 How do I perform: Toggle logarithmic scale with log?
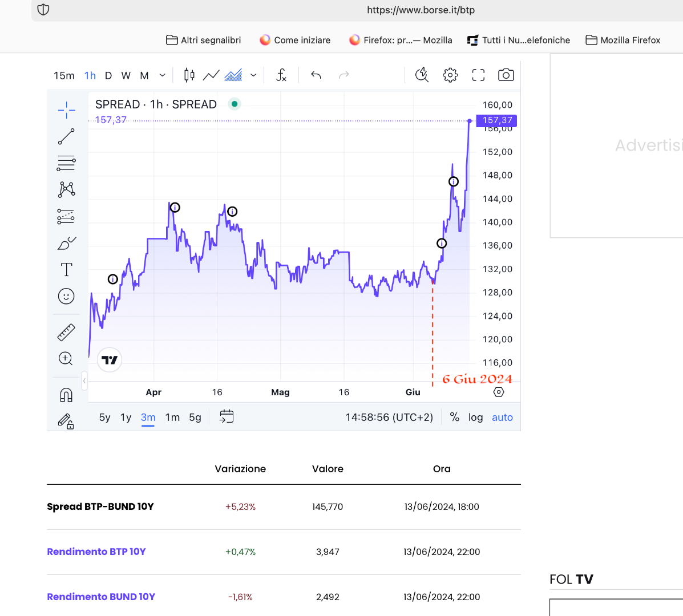point(475,418)
